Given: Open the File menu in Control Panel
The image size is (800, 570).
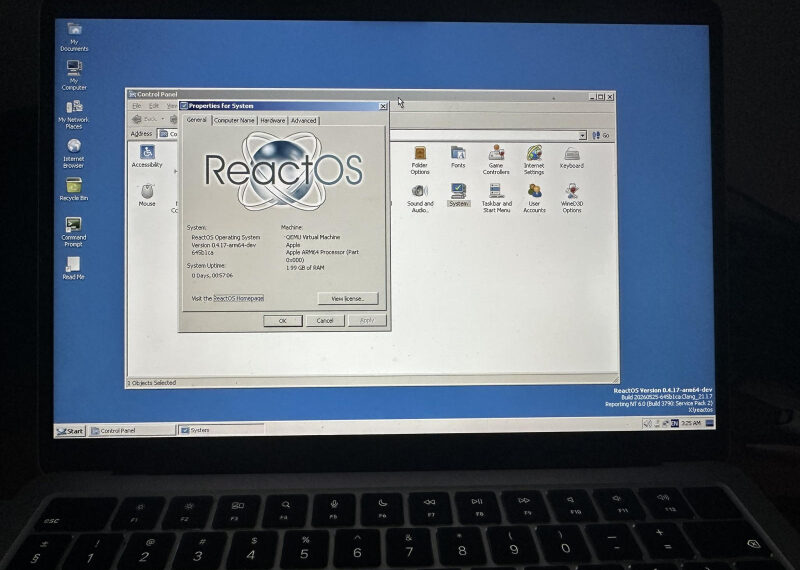Looking at the screenshot, I should pyautogui.click(x=137, y=106).
